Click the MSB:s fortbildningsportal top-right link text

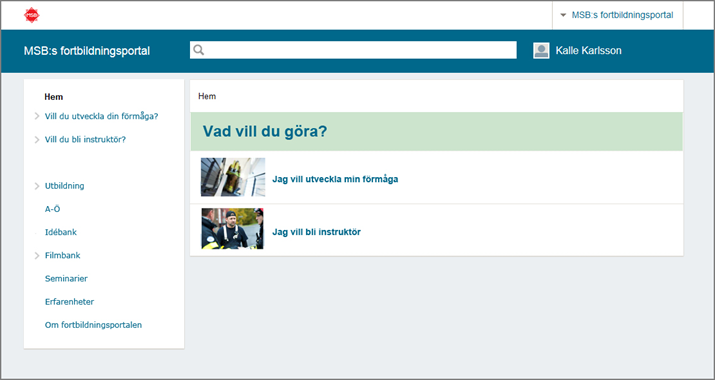[x=622, y=15]
